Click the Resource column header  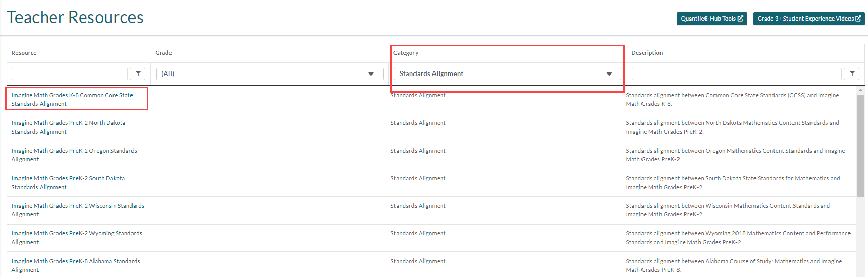(x=24, y=53)
